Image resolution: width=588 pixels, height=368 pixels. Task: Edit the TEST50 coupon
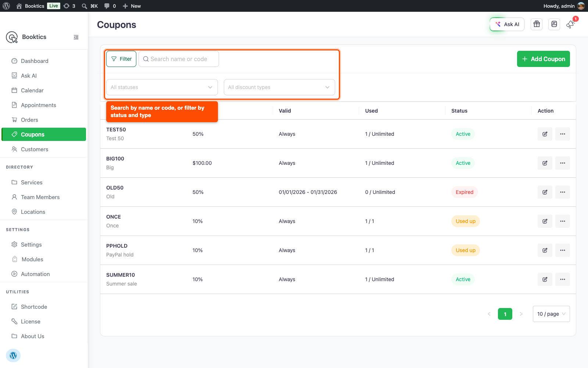(545, 134)
